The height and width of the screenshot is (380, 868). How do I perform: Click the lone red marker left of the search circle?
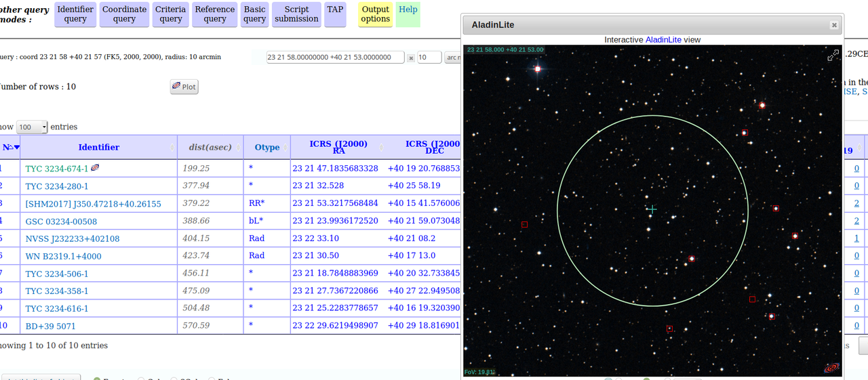(524, 224)
